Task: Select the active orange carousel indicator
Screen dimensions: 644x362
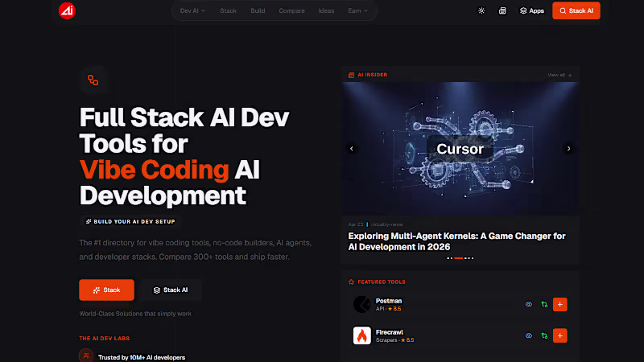Action: [458, 258]
